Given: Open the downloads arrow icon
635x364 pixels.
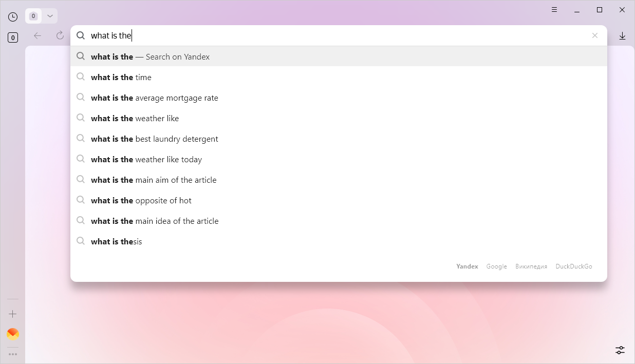Looking at the screenshot, I should [622, 35].
